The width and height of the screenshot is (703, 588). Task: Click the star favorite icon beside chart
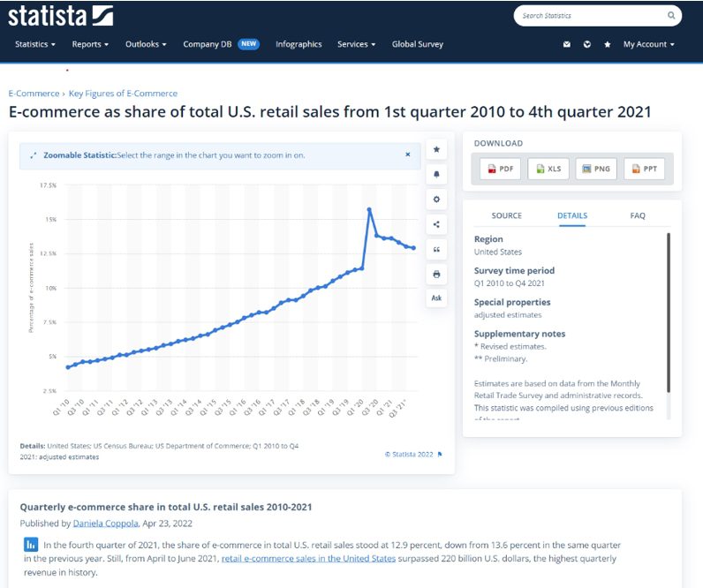click(436, 149)
